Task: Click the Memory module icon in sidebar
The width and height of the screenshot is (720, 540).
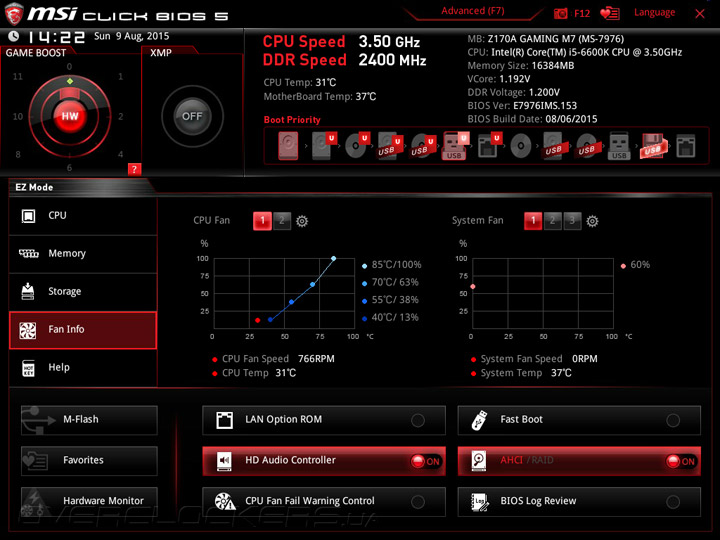Action: pyautogui.click(x=28, y=253)
